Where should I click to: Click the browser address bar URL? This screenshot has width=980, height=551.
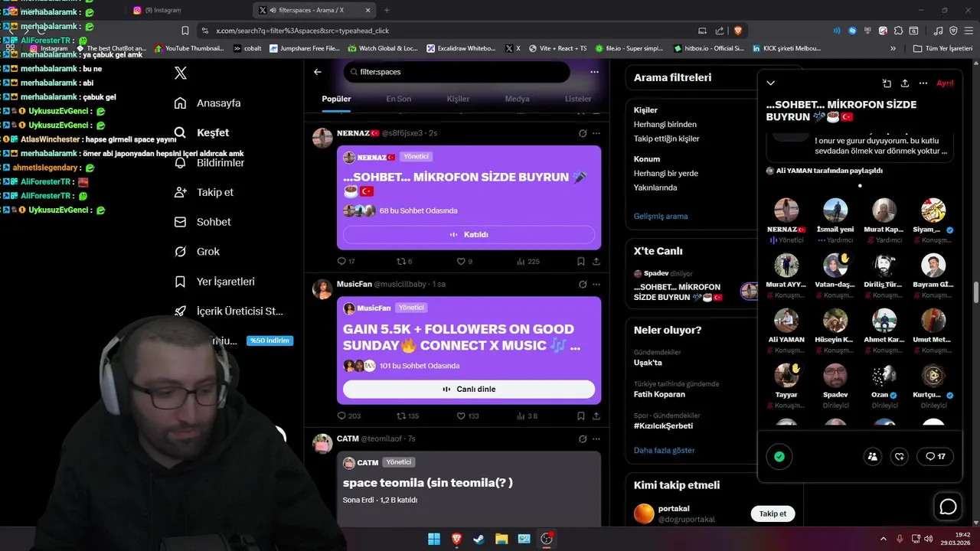pos(302,31)
